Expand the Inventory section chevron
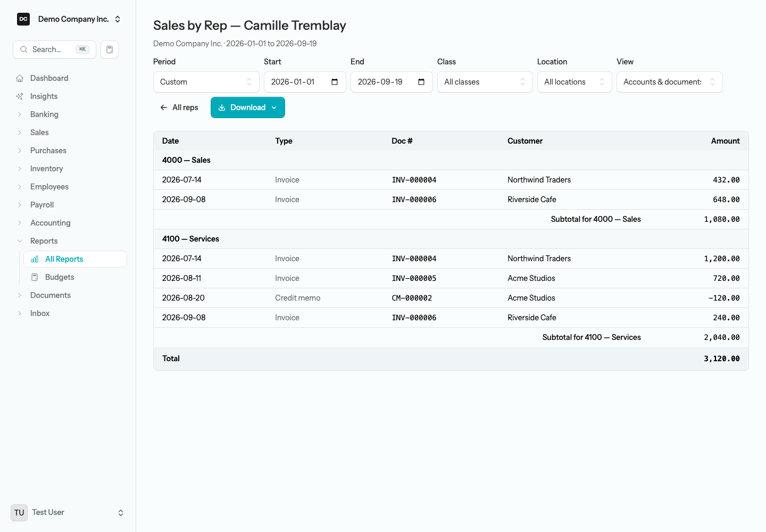This screenshot has width=766, height=532. (x=20, y=169)
